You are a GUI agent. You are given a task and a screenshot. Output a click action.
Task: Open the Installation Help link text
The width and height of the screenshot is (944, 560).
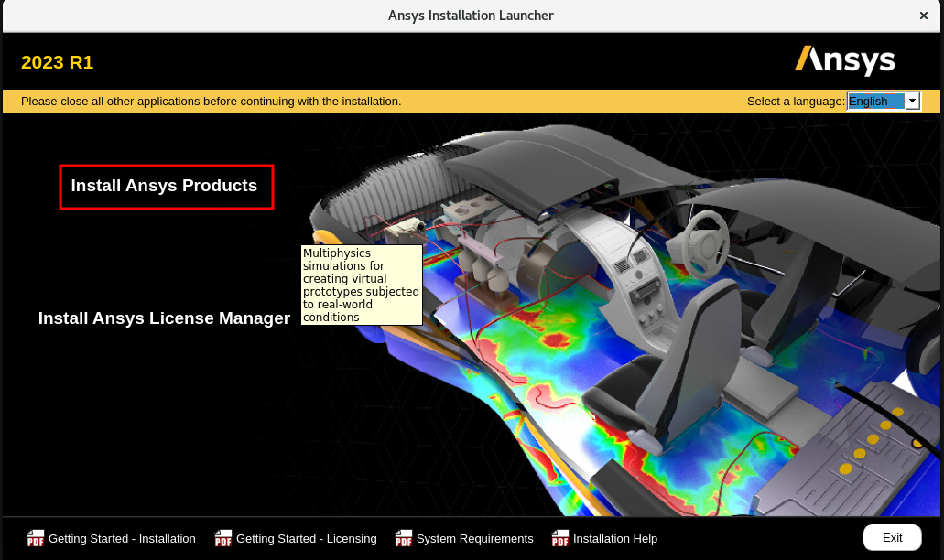point(615,539)
